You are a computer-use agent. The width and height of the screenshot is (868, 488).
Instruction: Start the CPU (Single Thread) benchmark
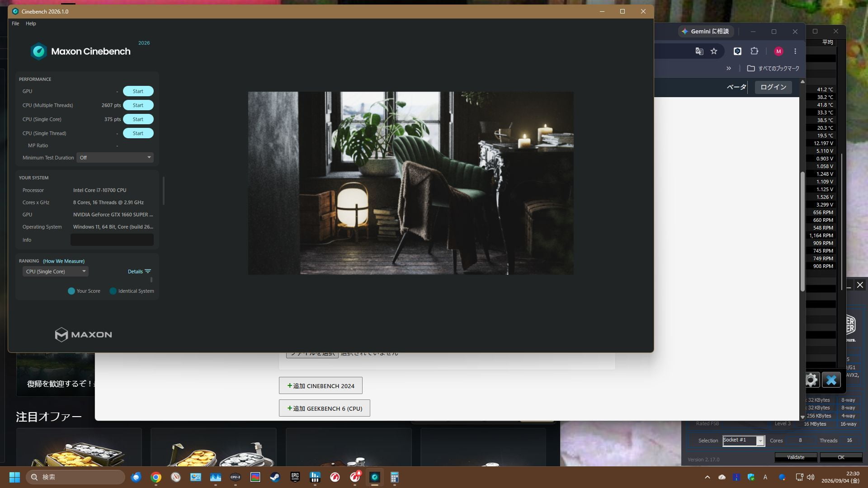coord(138,133)
